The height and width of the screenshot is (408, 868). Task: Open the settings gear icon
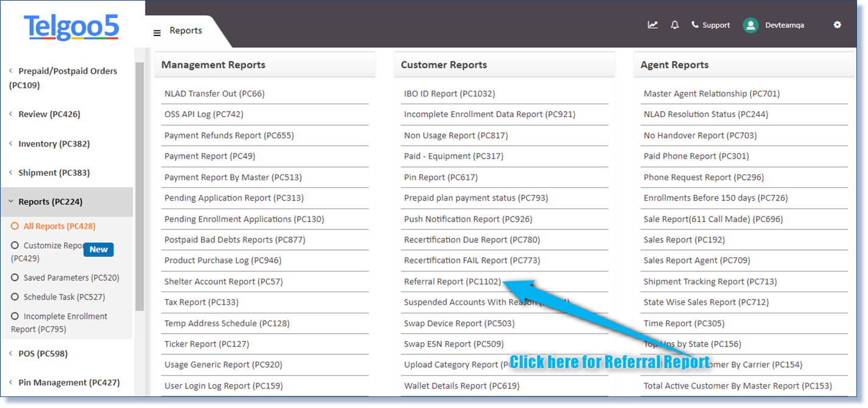838,25
